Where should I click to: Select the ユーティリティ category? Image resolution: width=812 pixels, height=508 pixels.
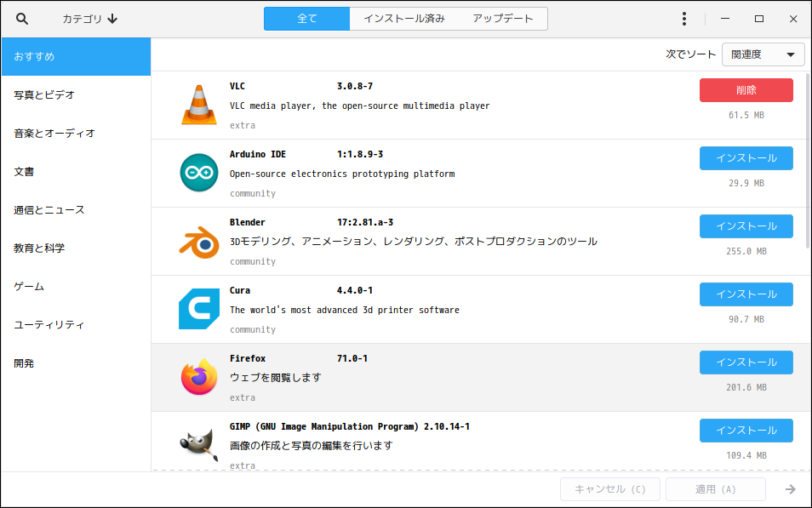coord(76,325)
